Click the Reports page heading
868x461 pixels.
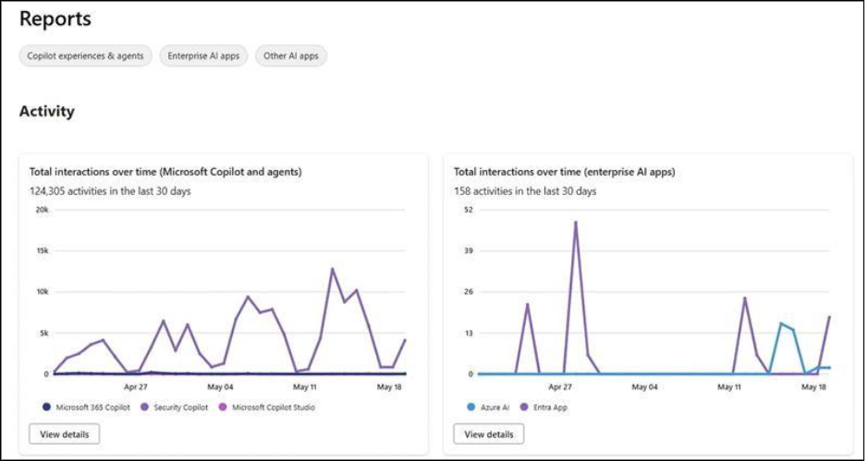[x=55, y=18]
